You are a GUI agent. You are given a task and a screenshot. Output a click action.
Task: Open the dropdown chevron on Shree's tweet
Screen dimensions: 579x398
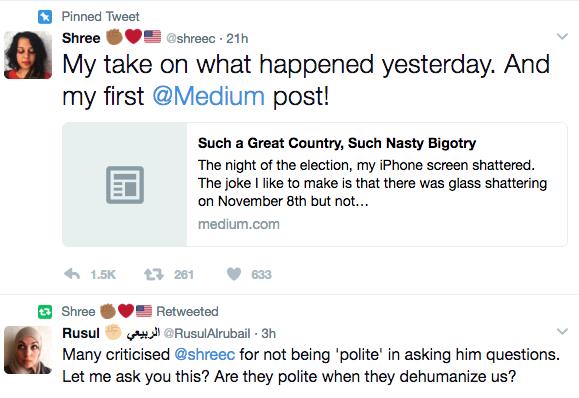click(x=562, y=36)
